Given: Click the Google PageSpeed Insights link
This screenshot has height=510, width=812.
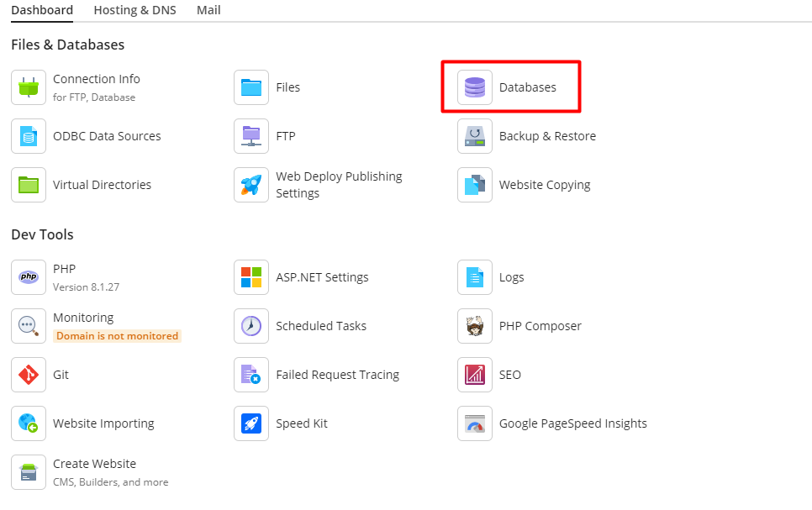Looking at the screenshot, I should click(x=572, y=423).
